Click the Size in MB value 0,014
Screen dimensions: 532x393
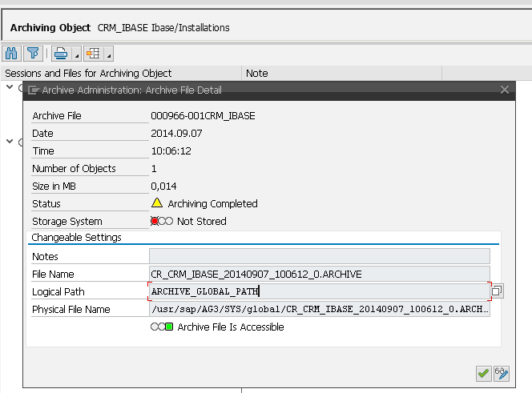(x=163, y=186)
